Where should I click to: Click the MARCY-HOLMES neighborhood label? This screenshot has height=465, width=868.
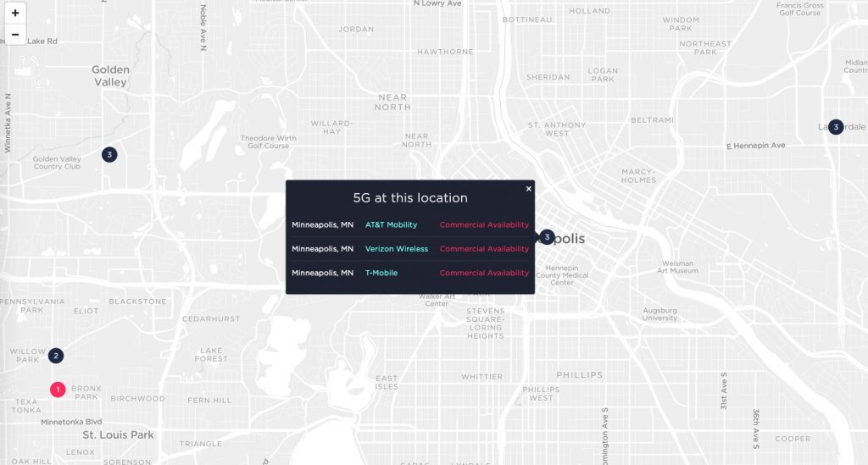[638, 176]
